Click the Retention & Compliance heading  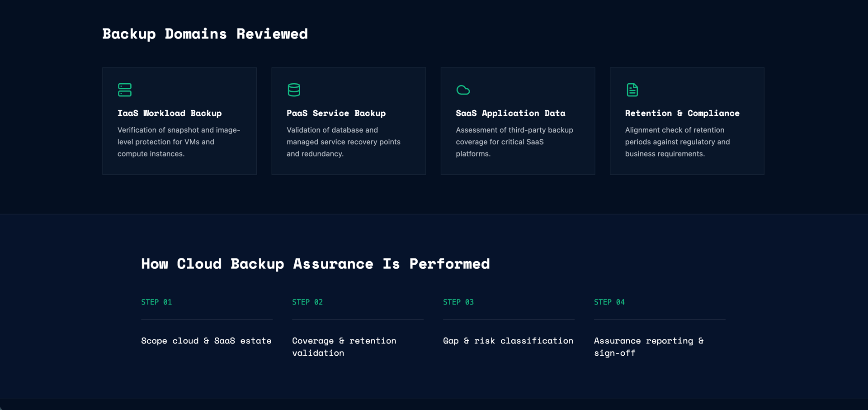[x=682, y=113]
